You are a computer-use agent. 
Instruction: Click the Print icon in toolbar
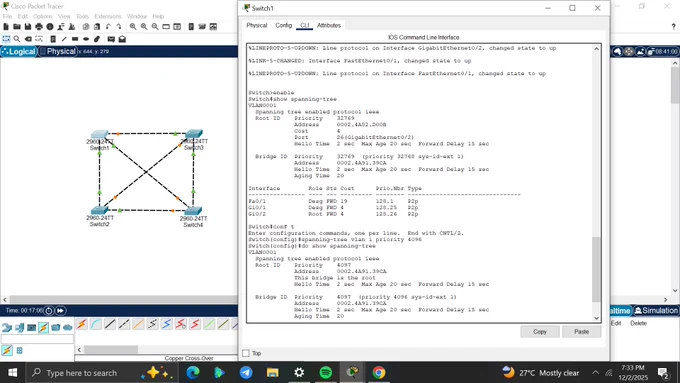pyautogui.click(x=39, y=27)
